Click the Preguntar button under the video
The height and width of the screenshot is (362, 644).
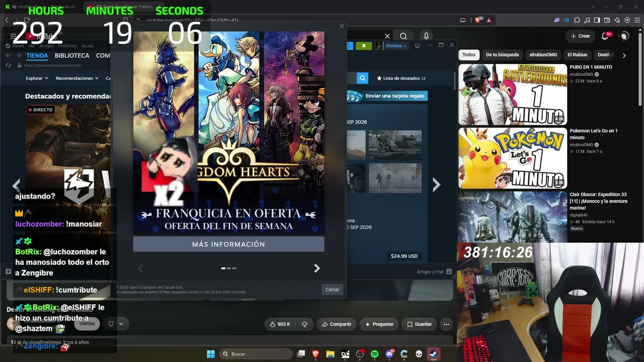click(379, 324)
